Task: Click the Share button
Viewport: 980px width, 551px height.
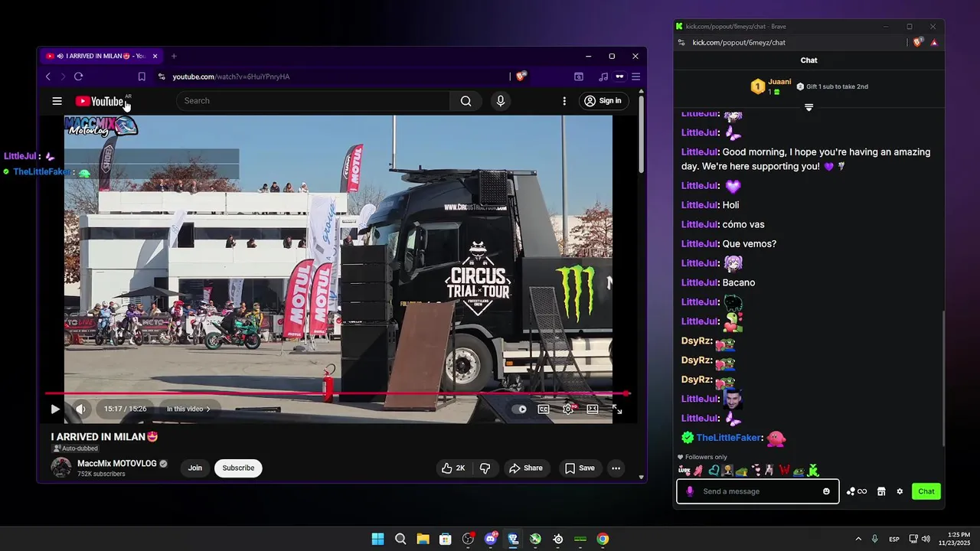Action: [x=526, y=468]
